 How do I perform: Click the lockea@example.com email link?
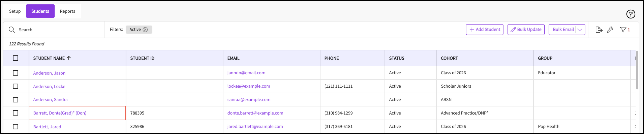249,86
